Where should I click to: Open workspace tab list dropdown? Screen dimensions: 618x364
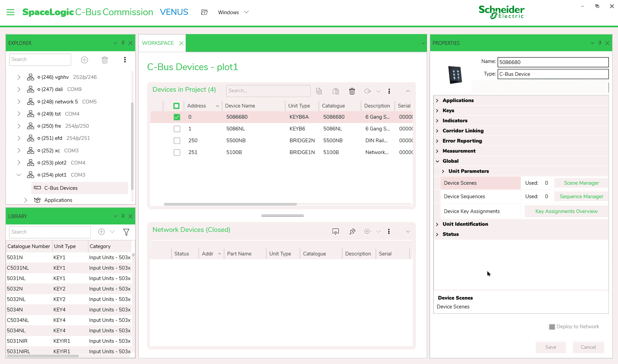pos(423,43)
